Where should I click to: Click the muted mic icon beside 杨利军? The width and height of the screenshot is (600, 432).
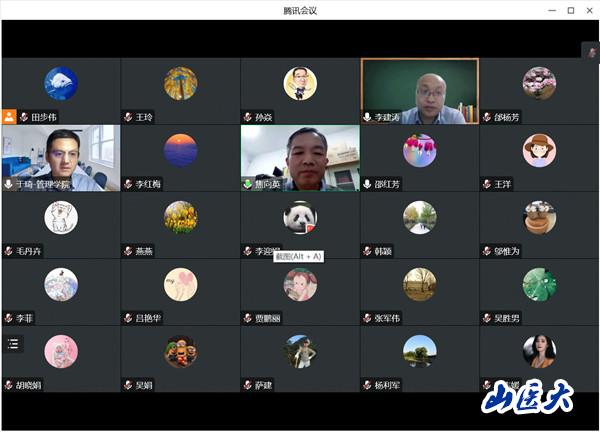click(368, 385)
